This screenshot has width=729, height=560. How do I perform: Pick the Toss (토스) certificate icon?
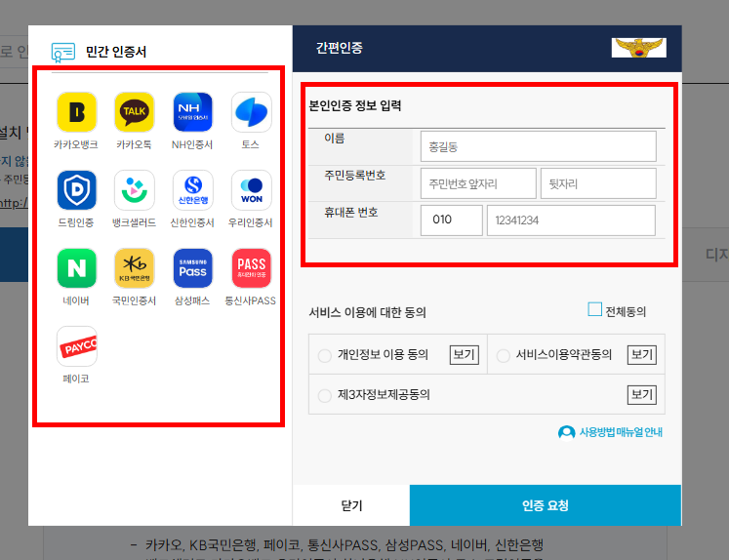pyautogui.click(x=251, y=112)
